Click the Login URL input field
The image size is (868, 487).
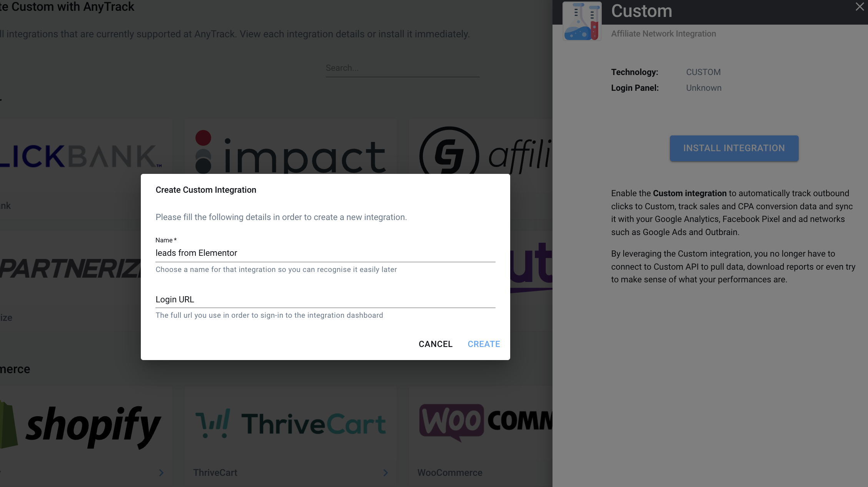[x=325, y=299]
